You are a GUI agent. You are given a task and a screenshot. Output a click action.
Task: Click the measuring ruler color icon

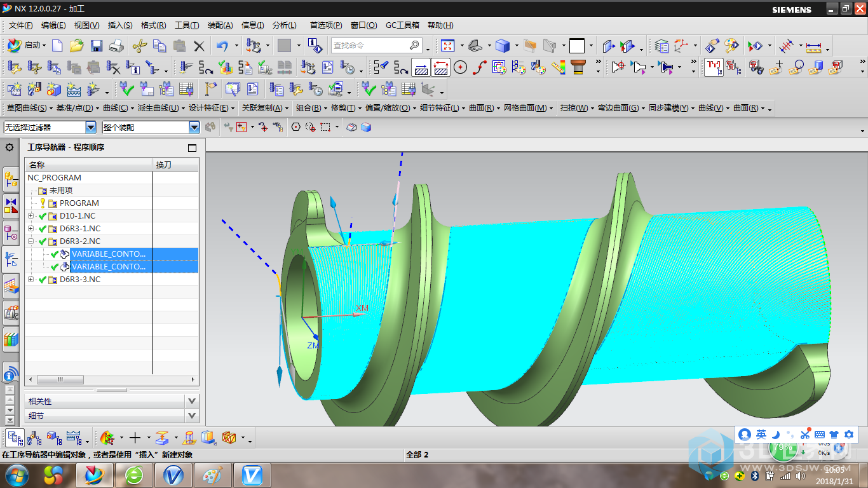click(559, 67)
